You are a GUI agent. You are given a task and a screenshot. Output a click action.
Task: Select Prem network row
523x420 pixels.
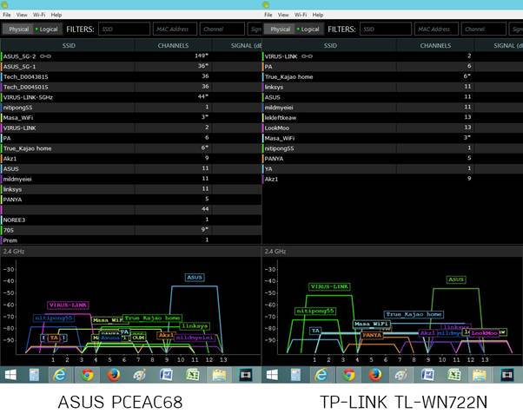pyautogui.click(x=131, y=240)
